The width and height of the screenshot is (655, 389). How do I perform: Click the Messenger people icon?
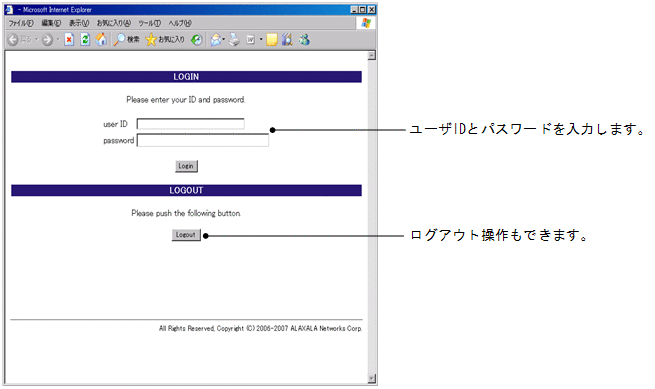(x=304, y=40)
